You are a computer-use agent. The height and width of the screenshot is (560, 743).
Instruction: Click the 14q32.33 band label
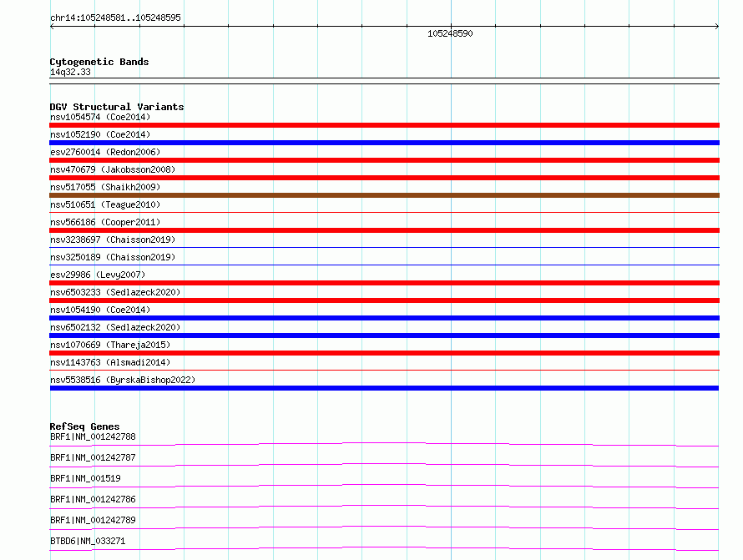[x=70, y=72]
